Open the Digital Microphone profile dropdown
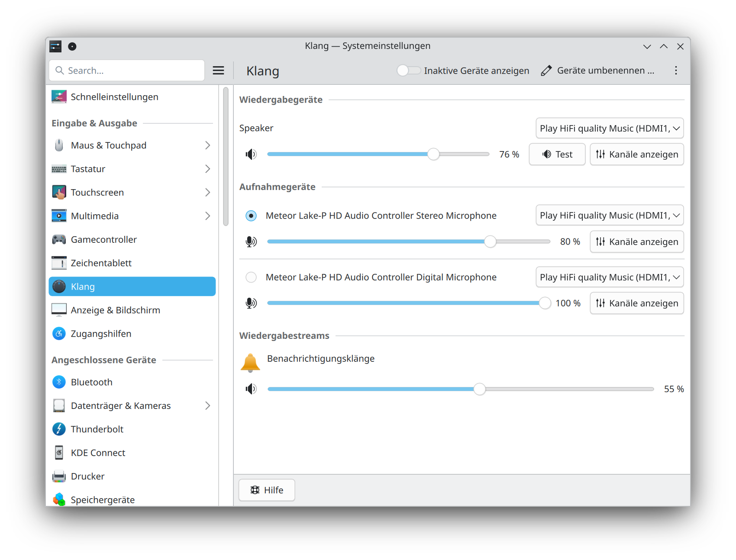The height and width of the screenshot is (560, 736). point(610,277)
